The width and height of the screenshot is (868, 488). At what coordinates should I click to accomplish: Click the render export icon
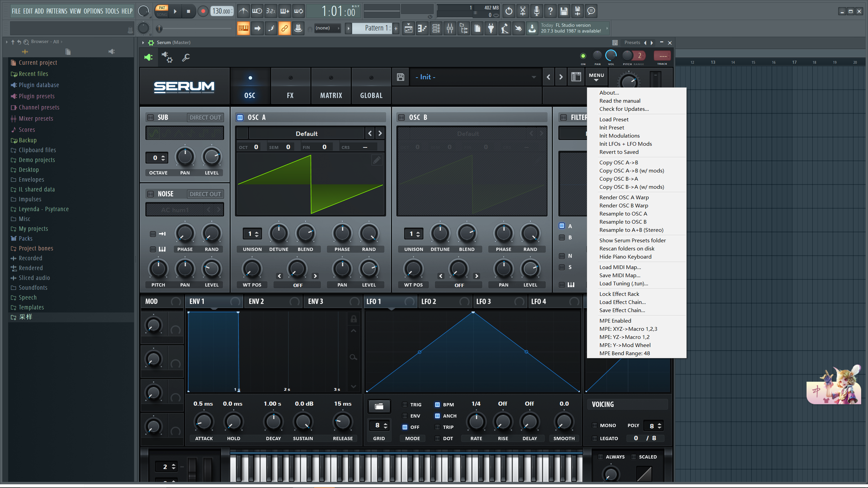click(577, 11)
